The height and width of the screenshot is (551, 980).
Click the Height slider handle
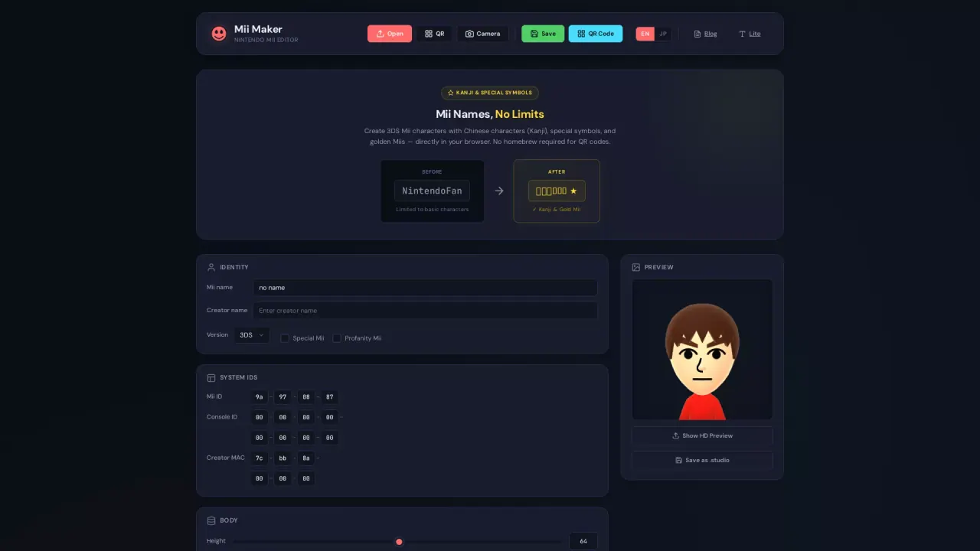click(399, 542)
